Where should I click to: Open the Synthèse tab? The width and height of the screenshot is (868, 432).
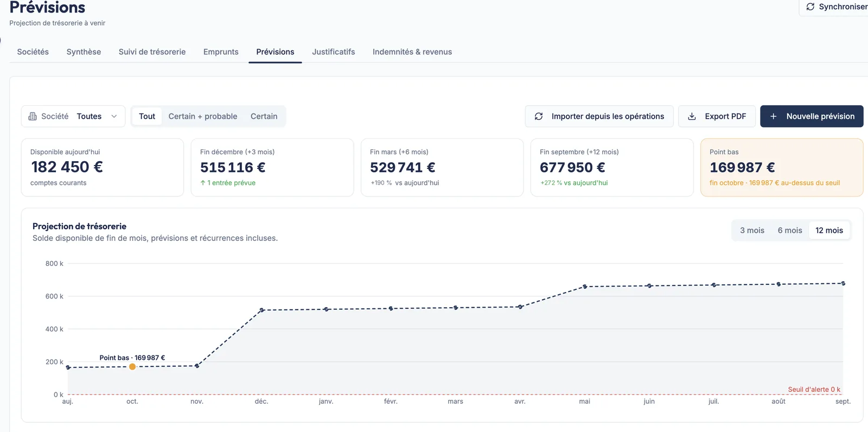pos(84,52)
